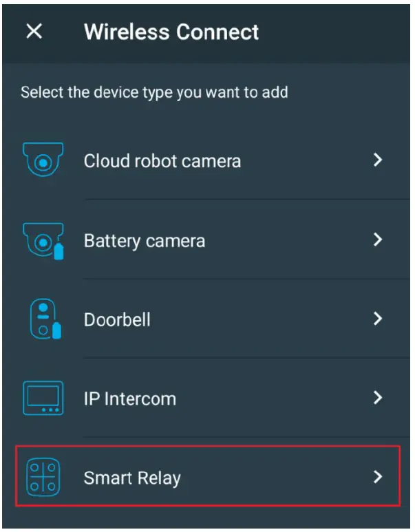Tap the Smart Relay four-button icon
Viewport: 415px width, 532px height.
pos(43,477)
